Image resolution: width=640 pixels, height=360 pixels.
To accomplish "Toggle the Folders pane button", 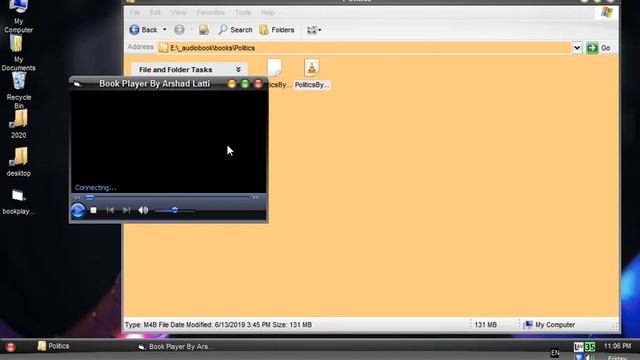I will coord(277,30).
